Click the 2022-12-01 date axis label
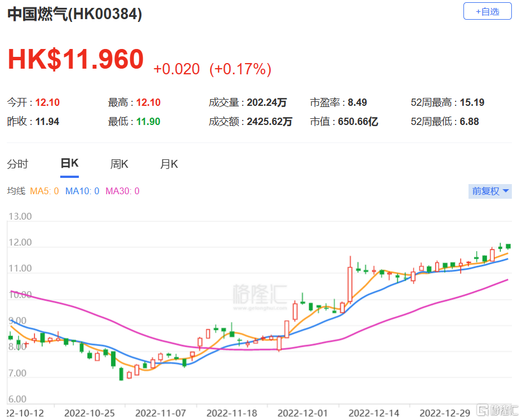 302,413
